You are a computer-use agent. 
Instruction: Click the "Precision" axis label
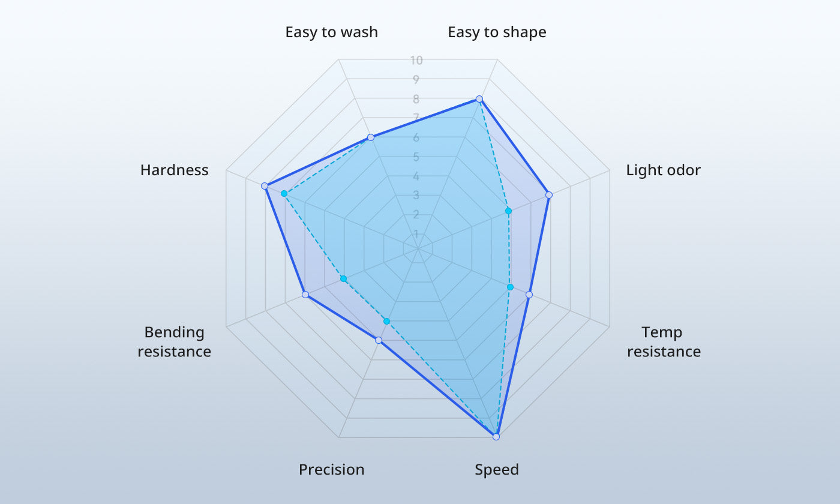(331, 469)
